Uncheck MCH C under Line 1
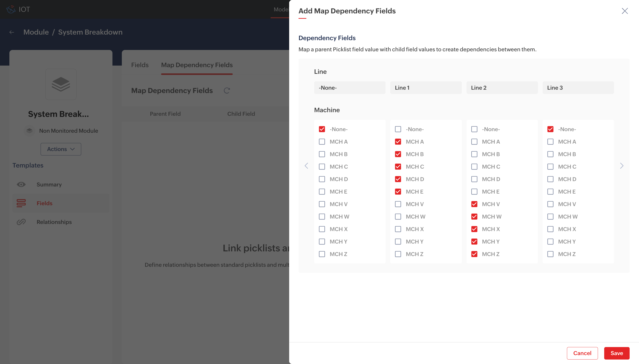The image size is (639, 364). pyautogui.click(x=398, y=167)
